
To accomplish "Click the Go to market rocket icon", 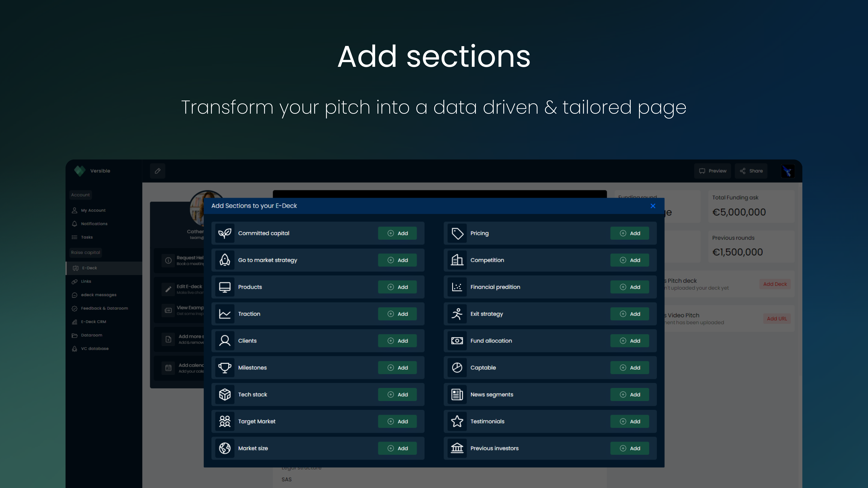I will click(x=225, y=260).
